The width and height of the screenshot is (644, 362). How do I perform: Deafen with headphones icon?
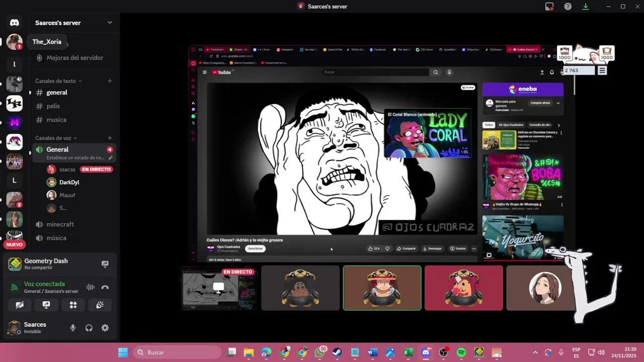(x=89, y=328)
